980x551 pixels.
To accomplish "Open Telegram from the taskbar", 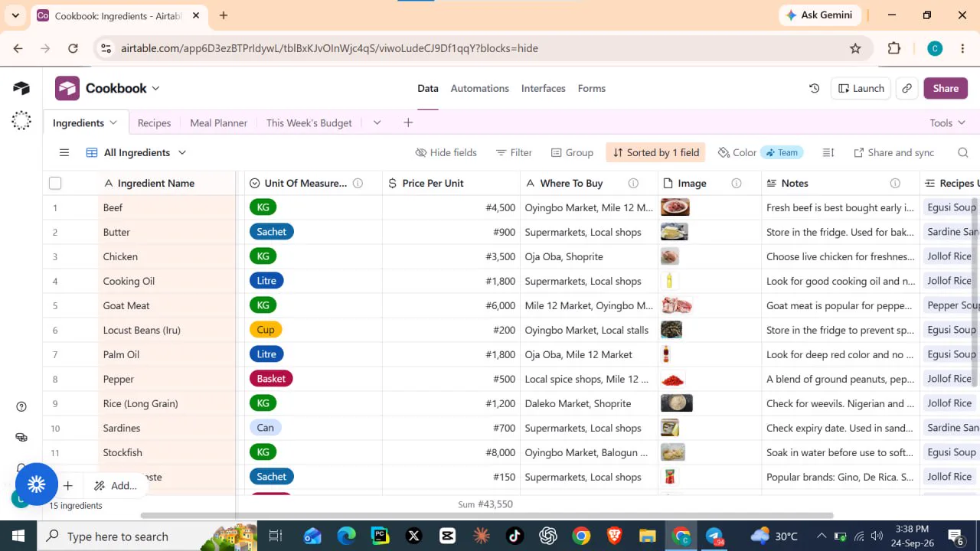I will tap(715, 536).
